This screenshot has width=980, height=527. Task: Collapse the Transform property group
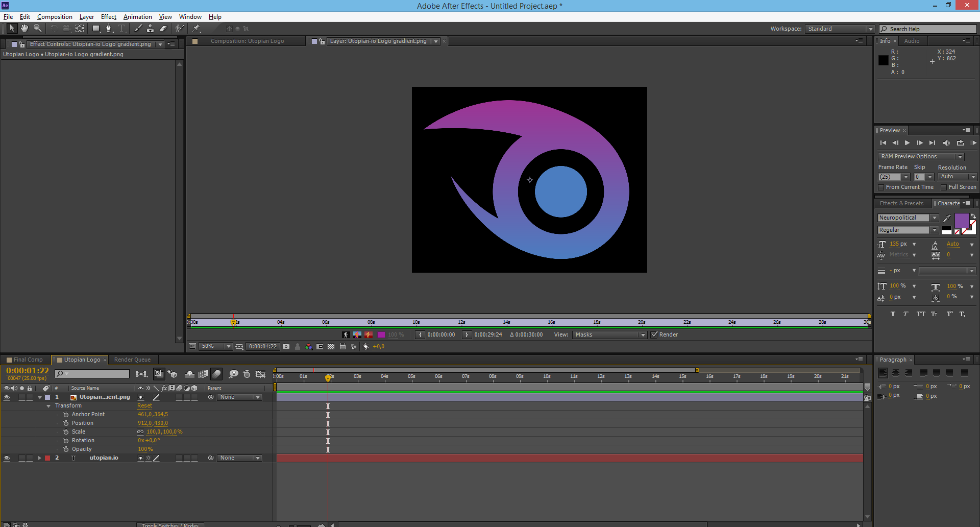click(x=48, y=406)
